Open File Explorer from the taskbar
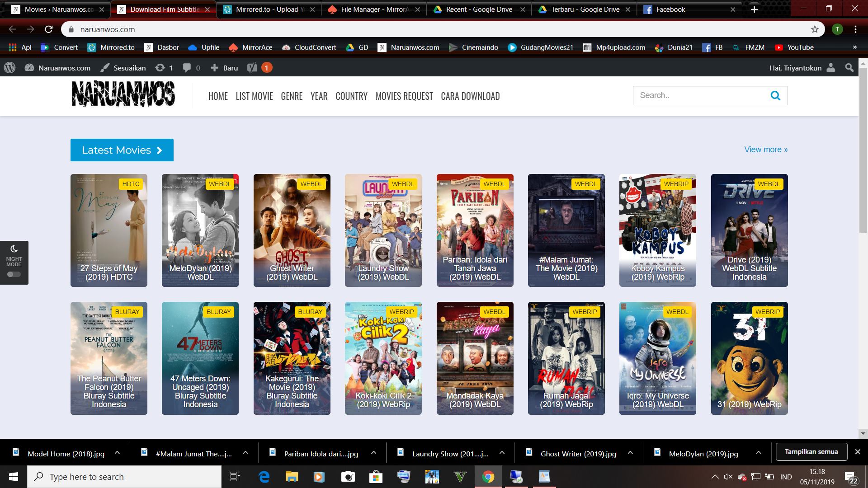The image size is (868, 488). pos(292,477)
